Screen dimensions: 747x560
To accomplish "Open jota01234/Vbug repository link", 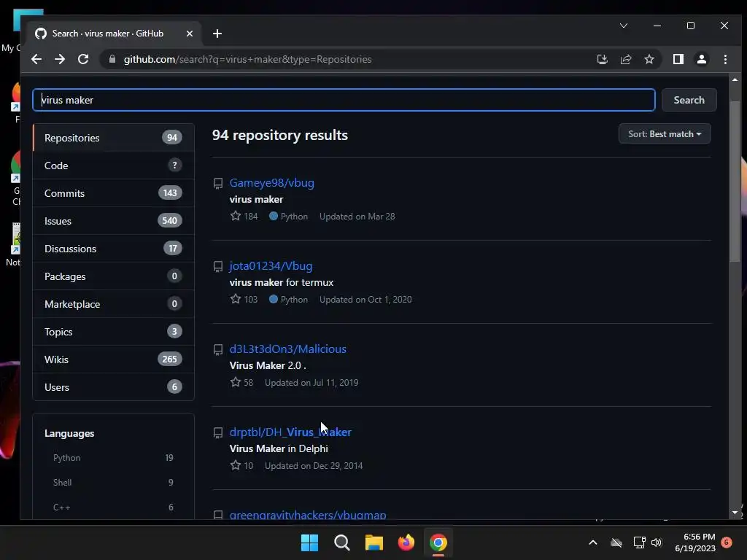I will (x=271, y=265).
